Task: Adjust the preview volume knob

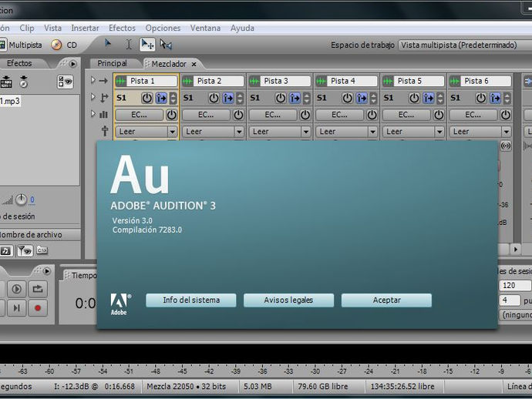Action: (x=21, y=200)
